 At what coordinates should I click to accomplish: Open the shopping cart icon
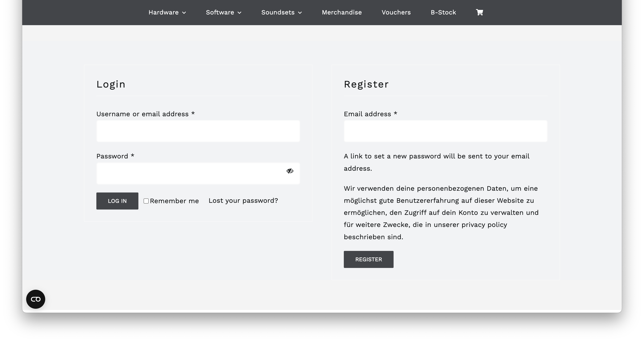click(x=479, y=12)
